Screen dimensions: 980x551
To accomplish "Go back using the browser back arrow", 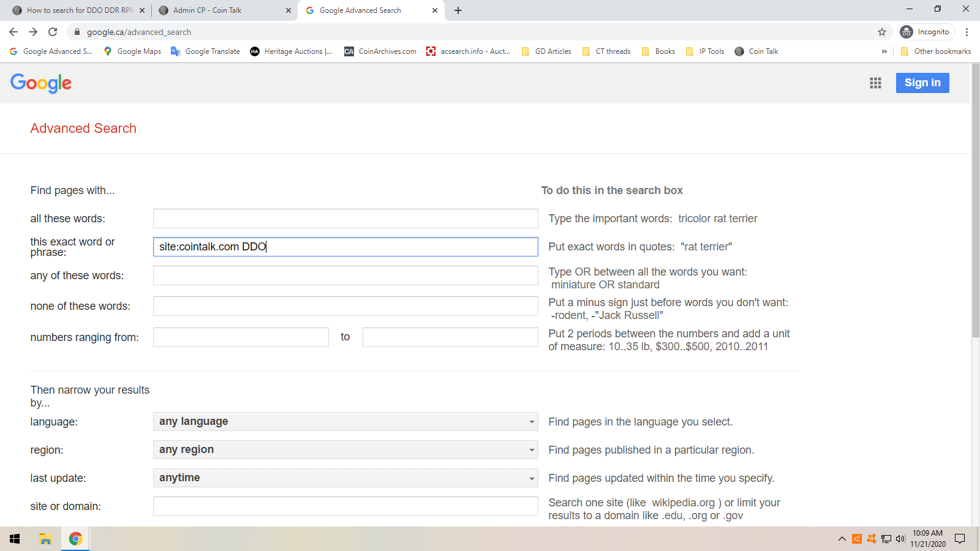I will pos(13,32).
